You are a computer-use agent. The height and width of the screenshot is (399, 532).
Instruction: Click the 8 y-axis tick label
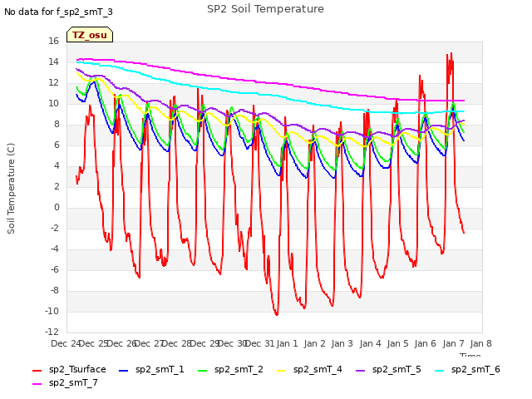pyautogui.click(x=57, y=124)
